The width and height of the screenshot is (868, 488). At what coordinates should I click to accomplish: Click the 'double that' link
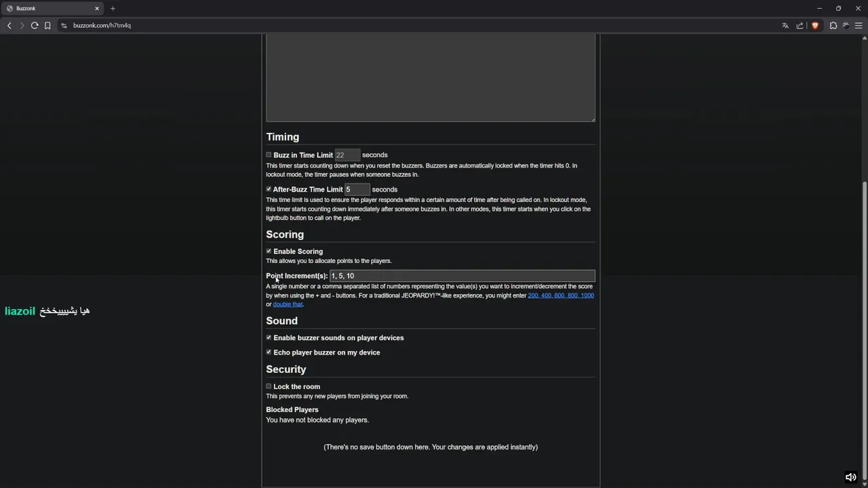pos(288,304)
